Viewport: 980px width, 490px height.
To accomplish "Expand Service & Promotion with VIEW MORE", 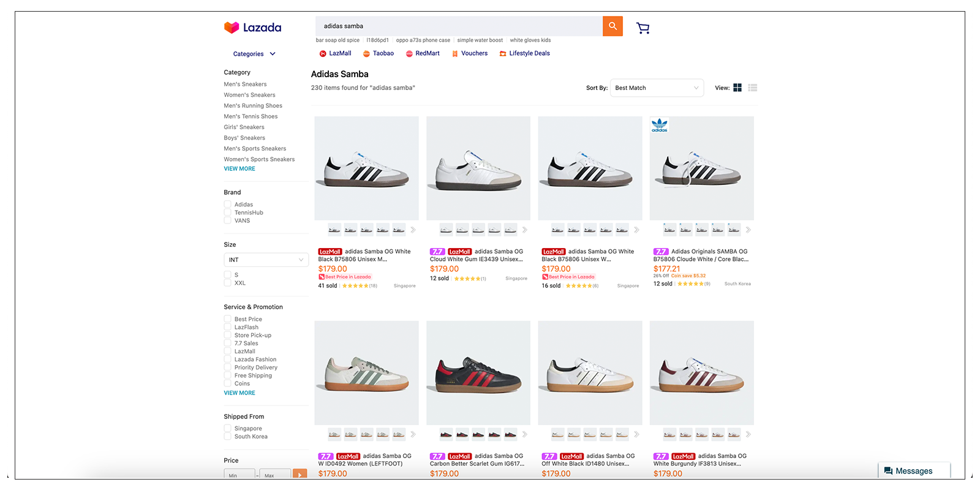I will [239, 393].
